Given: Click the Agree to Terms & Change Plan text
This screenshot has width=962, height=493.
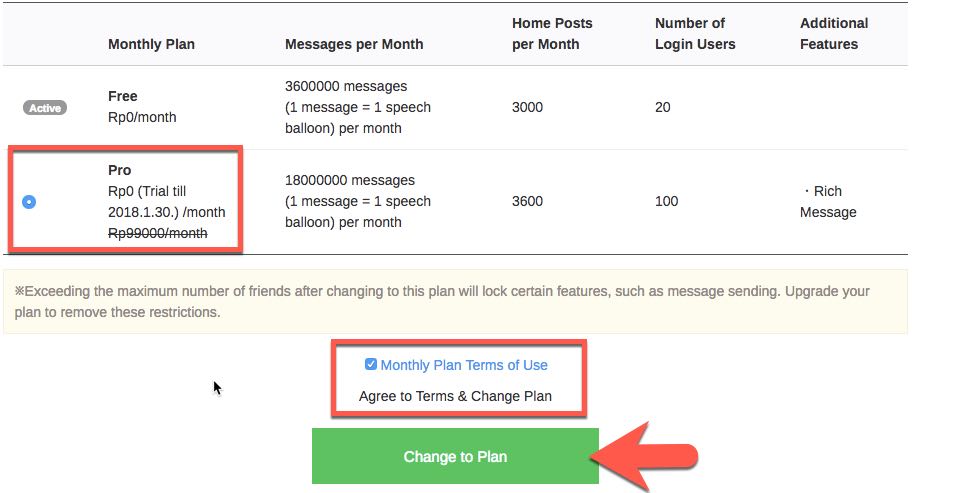Looking at the screenshot, I should point(455,396).
